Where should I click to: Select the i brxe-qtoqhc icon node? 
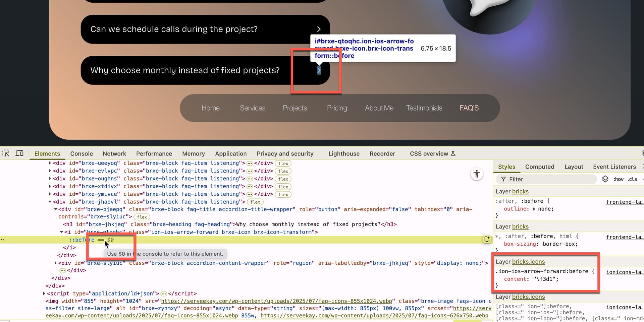coord(191,232)
